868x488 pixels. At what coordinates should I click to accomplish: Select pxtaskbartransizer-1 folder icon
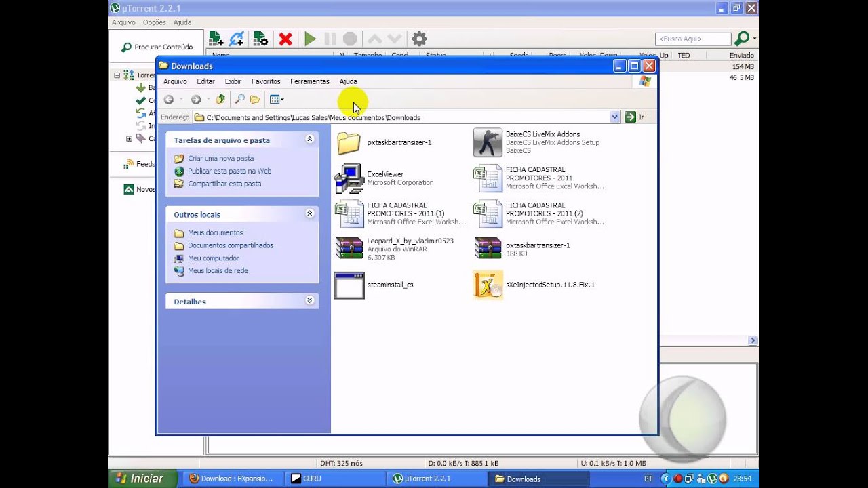(x=349, y=142)
